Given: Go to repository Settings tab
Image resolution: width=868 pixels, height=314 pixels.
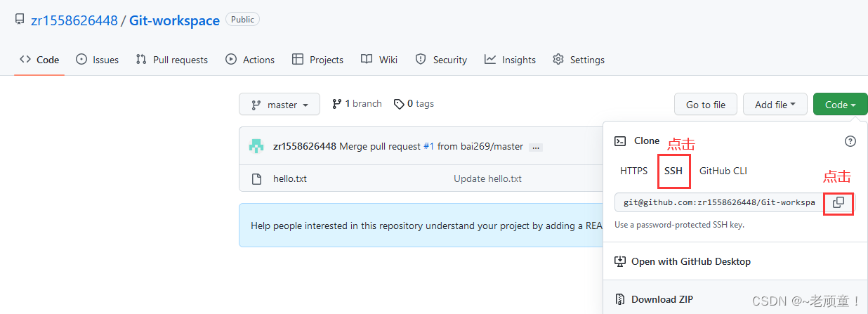Looking at the screenshot, I should pos(579,60).
